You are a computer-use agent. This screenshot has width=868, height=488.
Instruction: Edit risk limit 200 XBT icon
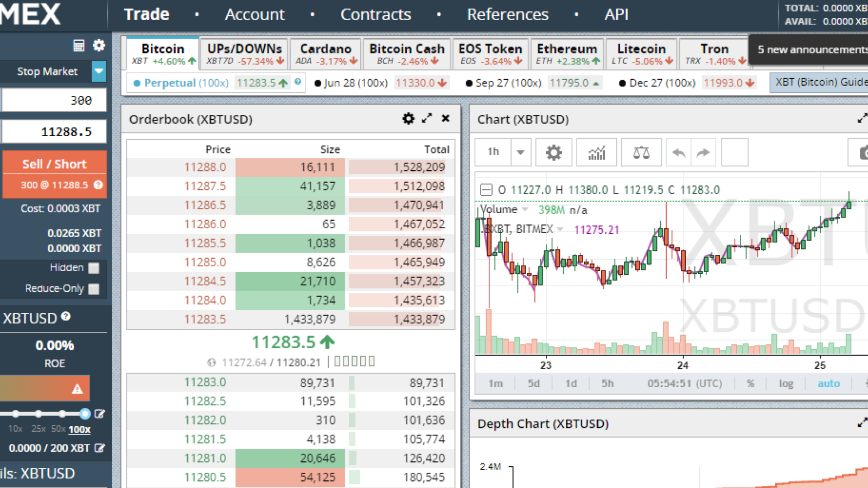point(100,448)
